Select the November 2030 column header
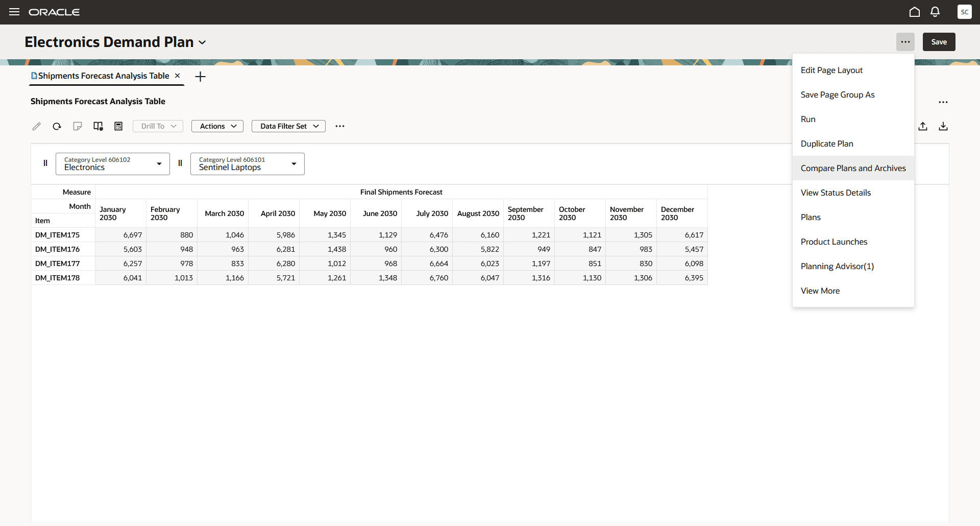The height and width of the screenshot is (526, 980). tap(631, 213)
